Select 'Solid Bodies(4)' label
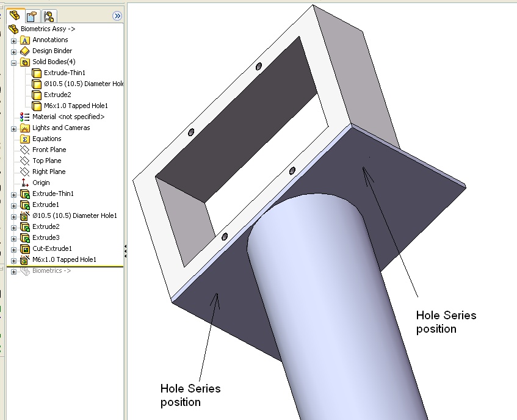Image resolution: width=517 pixels, height=420 pixels. tap(54, 62)
